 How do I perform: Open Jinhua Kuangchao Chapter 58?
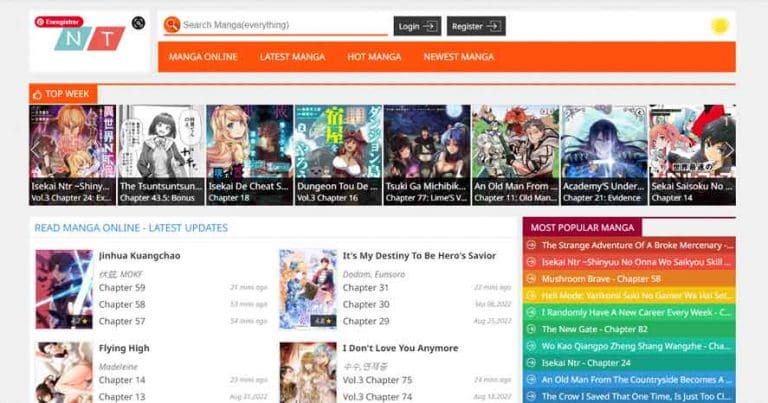pos(122,304)
